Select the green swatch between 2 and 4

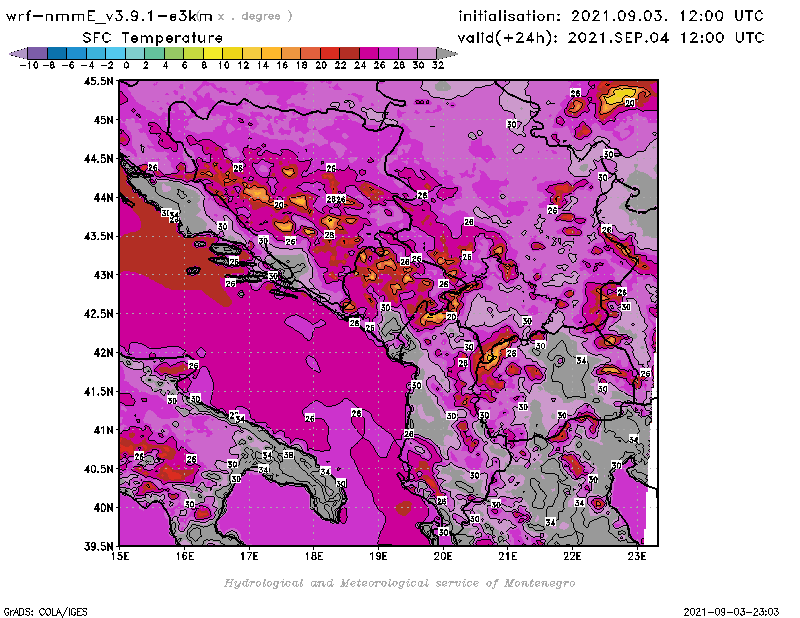click(x=155, y=53)
